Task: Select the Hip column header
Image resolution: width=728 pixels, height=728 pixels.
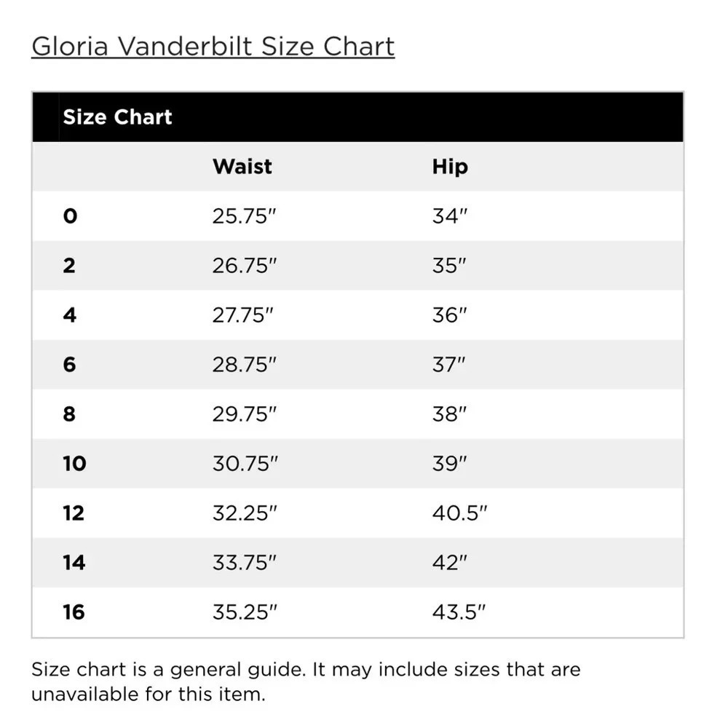Action: [450, 167]
